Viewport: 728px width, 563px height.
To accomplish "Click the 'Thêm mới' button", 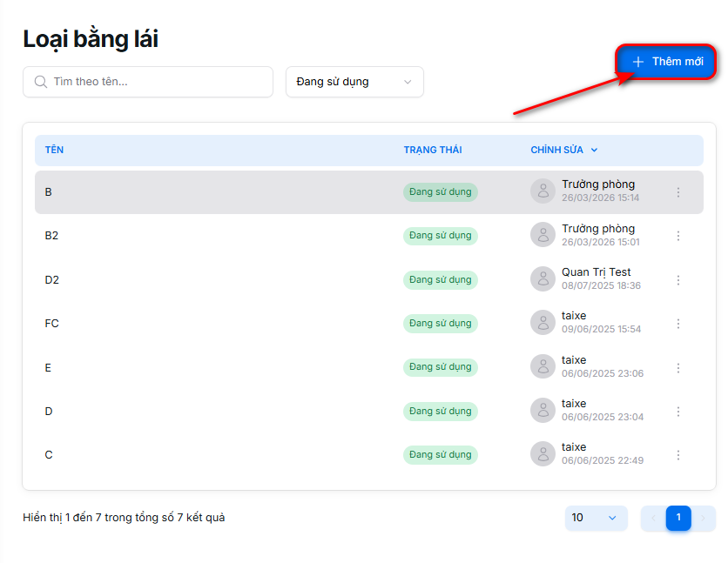I will (667, 62).
